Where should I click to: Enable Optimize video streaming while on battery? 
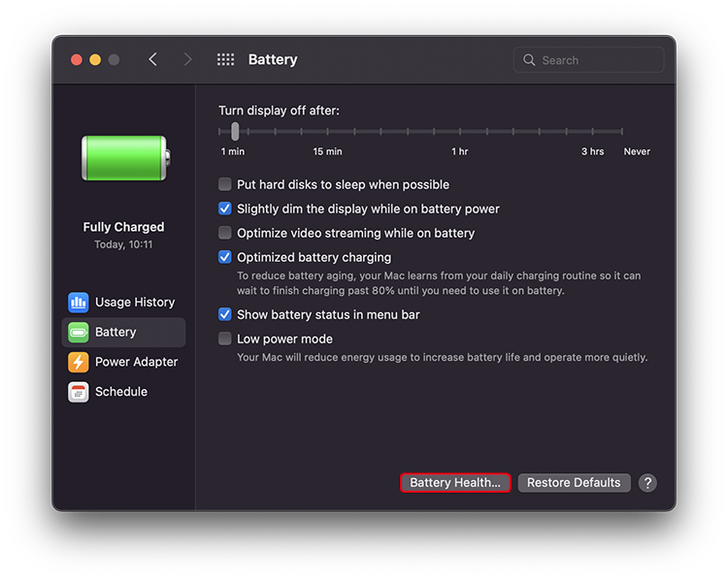(225, 233)
